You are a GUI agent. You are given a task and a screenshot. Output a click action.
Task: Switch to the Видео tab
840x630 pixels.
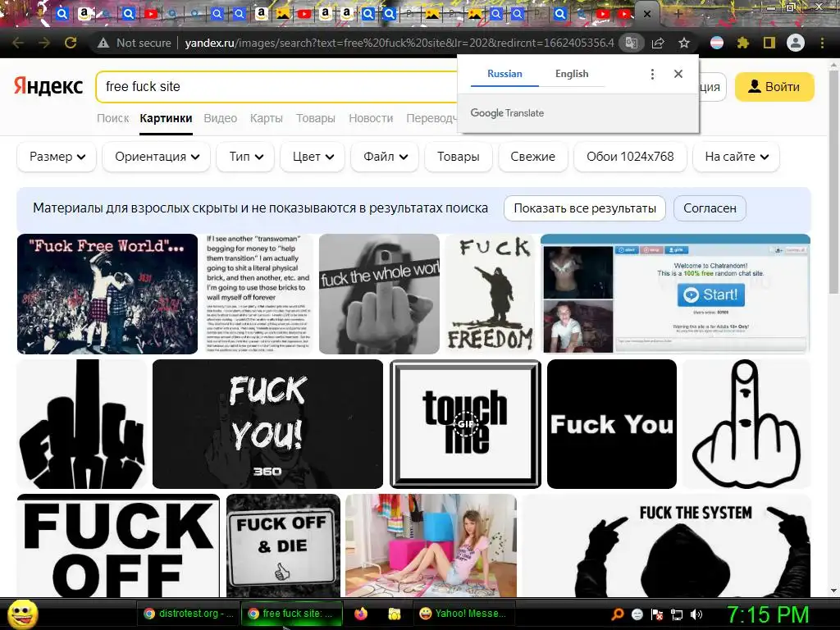pyautogui.click(x=220, y=118)
